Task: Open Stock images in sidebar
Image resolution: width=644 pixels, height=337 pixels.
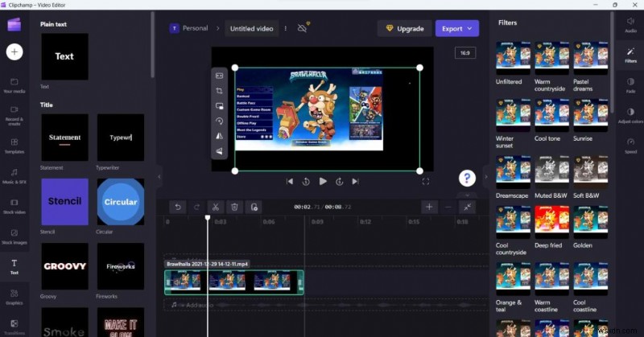Action: click(x=14, y=236)
